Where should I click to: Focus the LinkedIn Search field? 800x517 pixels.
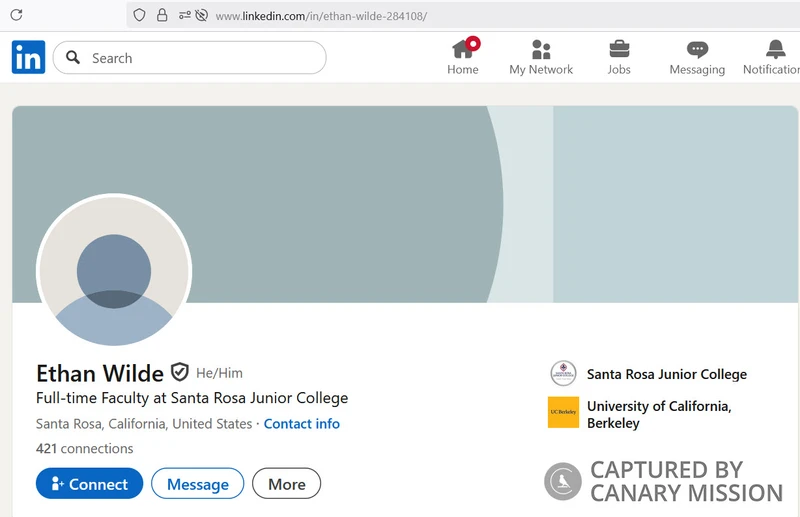point(189,58)
